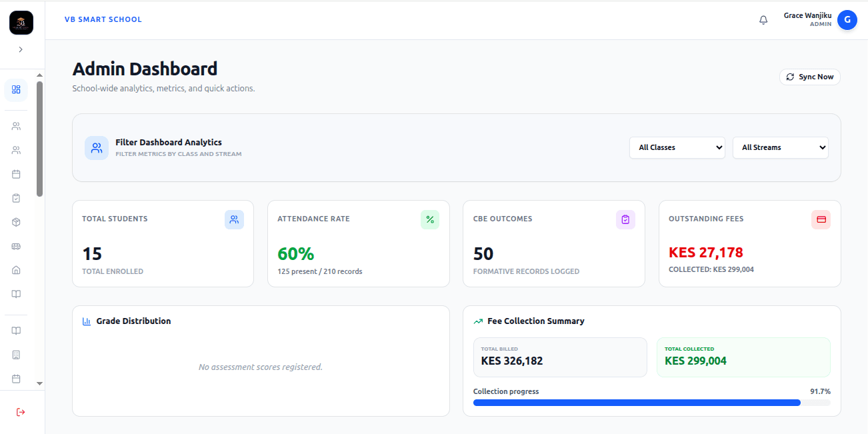
Task: Click the Collection progress bar
Action: (652, 403)
